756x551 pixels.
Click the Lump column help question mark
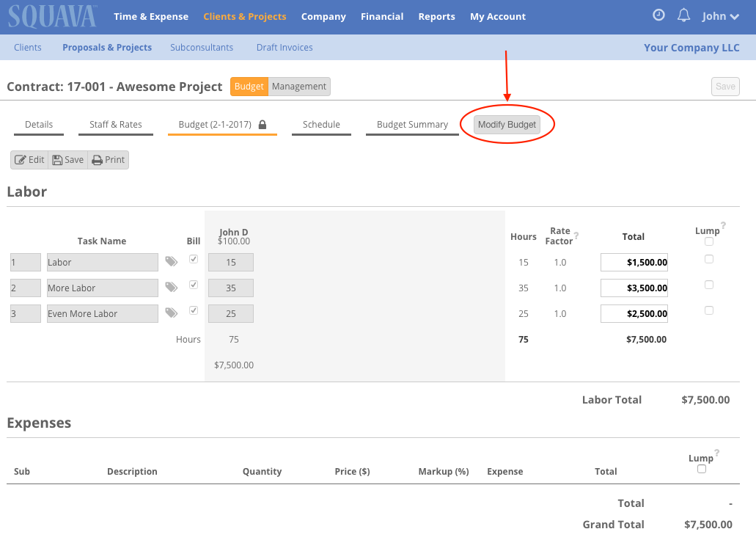pyautogui.click(x=723, y=226)
